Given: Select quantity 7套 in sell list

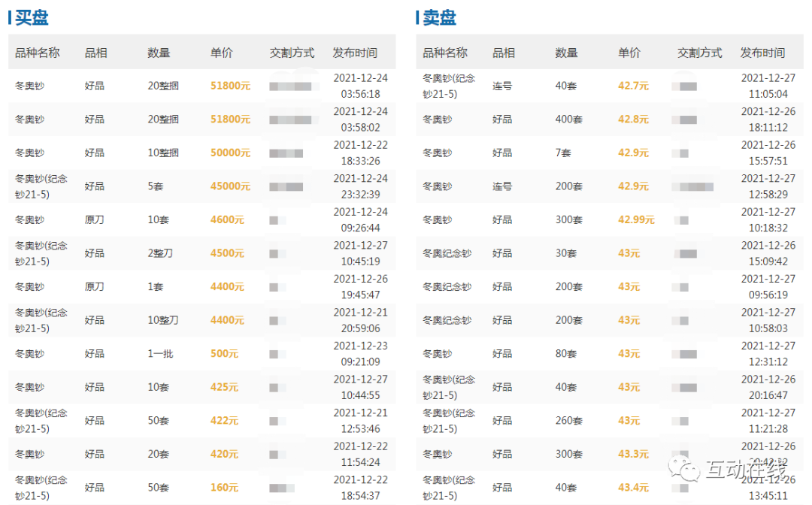Looking at the screenshot, I should click(563, 153).
